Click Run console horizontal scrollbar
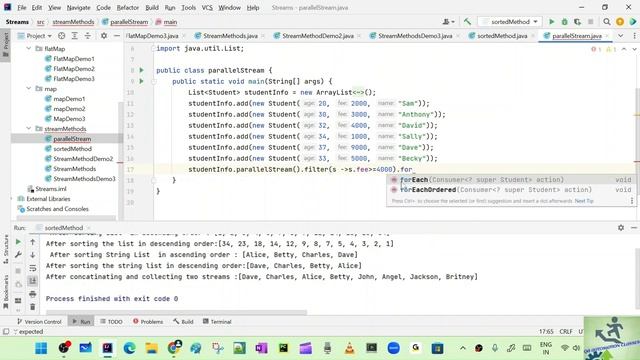The image size is (640, 360). [176, 312]
